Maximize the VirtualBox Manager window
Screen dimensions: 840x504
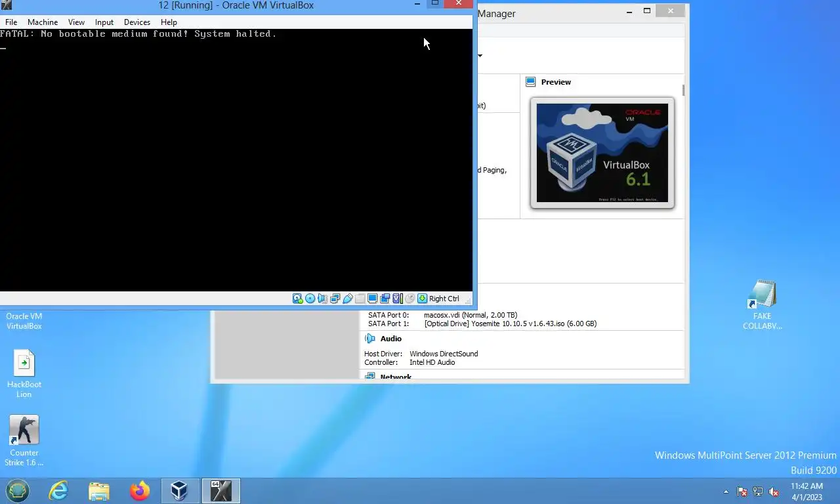click(646, 10)
